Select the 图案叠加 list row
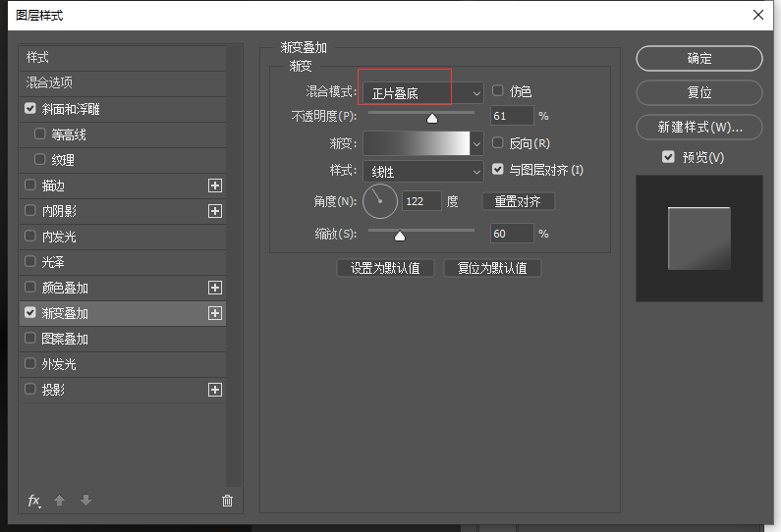The image size is (781, 532). [x=123, y=339]
